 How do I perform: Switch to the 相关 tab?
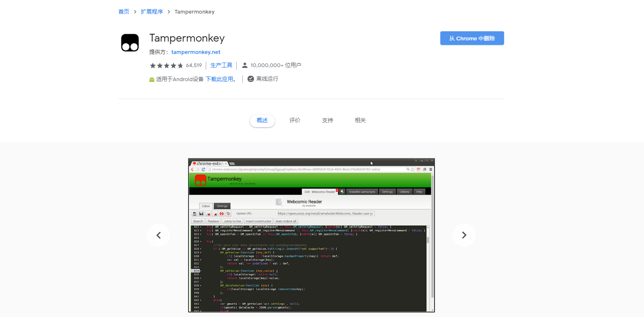pos(360,121)
